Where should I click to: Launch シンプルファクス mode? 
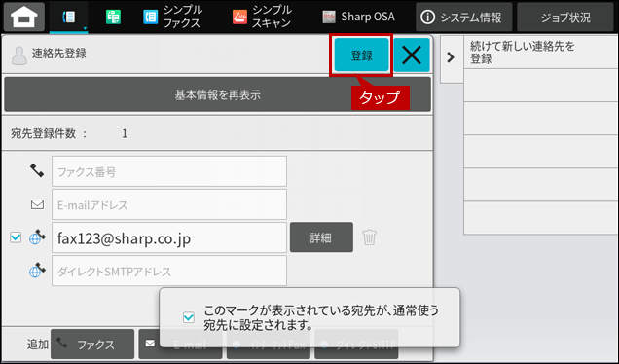click(x=172, y=17)
